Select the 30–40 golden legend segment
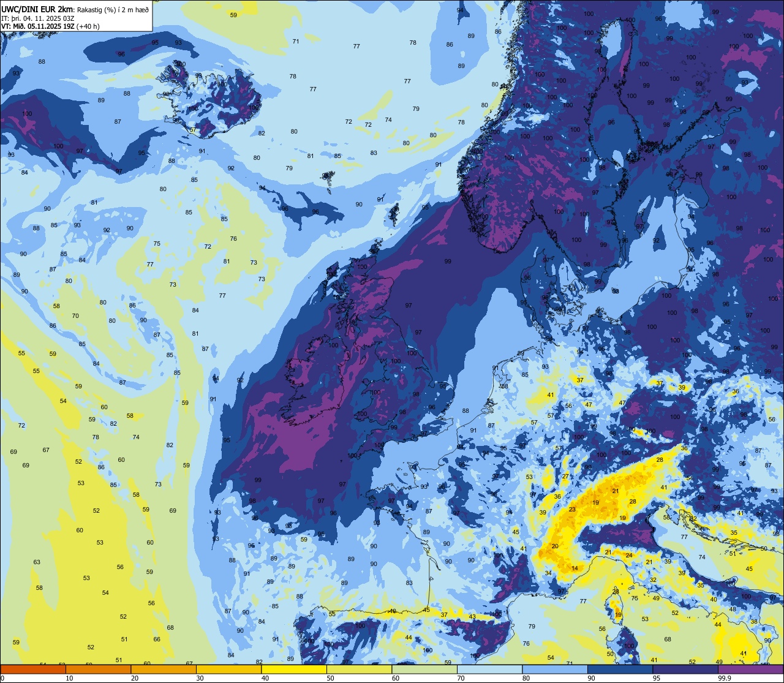The image size is (784, 683). pos(228,670)
